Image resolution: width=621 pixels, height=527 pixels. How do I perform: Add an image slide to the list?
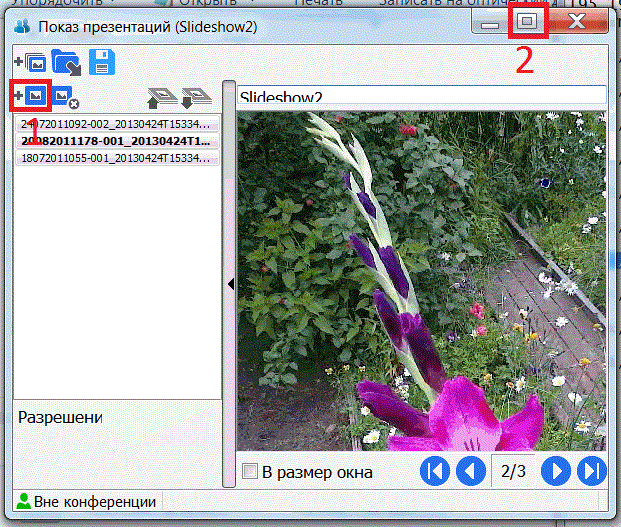(30, 96)
